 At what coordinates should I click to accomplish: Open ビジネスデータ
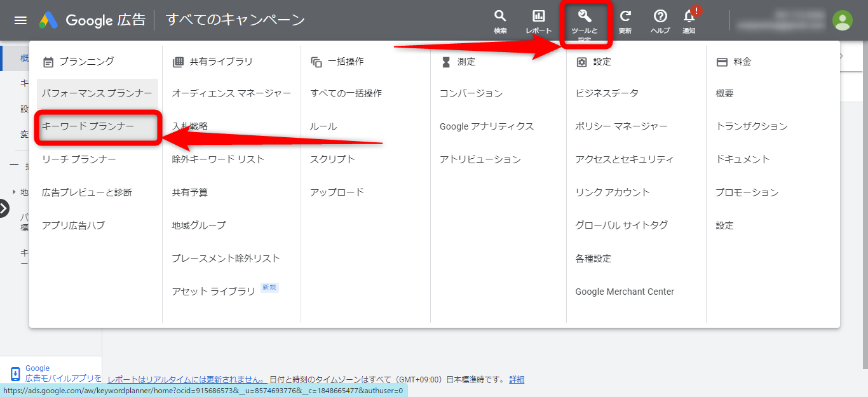pos(607,93)
